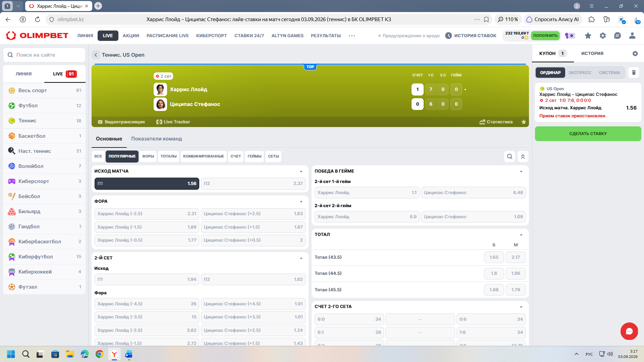Filter markets by ФОРЫ

coord(148,157)
